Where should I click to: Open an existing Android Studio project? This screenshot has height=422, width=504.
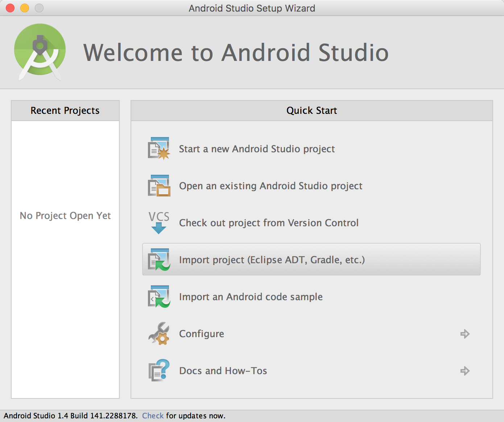[311, 186]
